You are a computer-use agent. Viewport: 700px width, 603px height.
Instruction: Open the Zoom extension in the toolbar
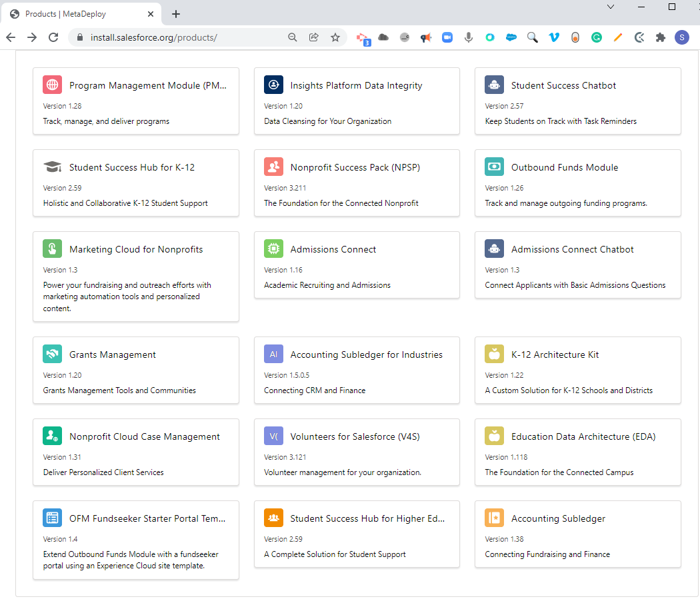[447, 37]
